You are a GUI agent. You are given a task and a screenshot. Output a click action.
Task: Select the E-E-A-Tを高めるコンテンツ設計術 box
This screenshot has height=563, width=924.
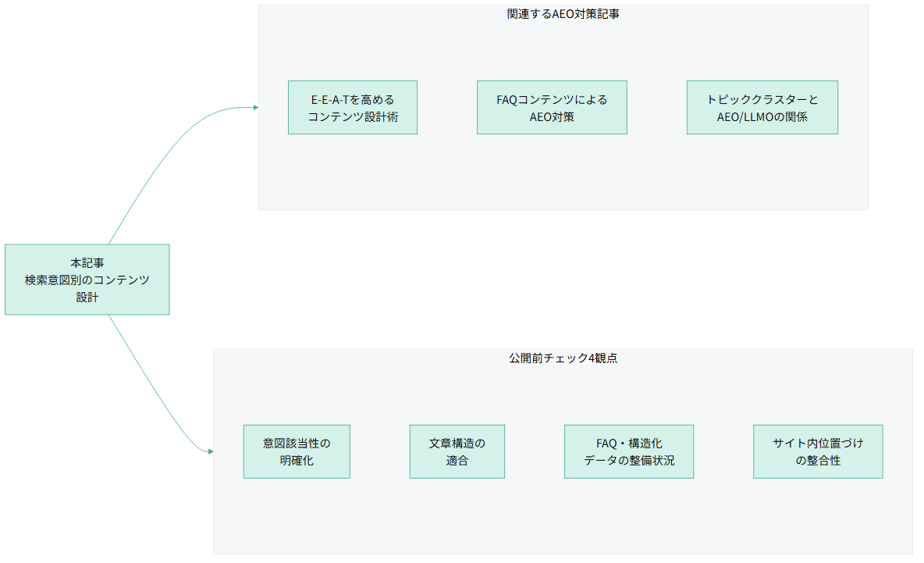[353, 107]
